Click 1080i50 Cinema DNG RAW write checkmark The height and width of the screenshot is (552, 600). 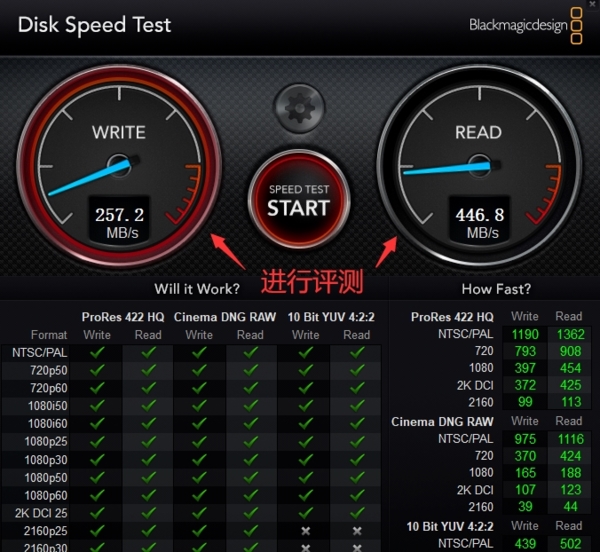coord(199,405)
